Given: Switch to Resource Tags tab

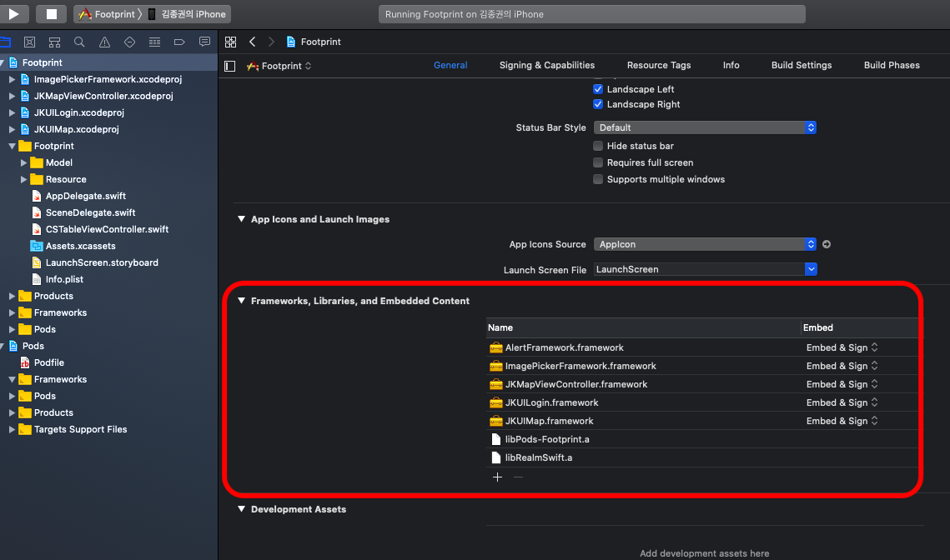Looking at the screenshot, I should (x=659, y=65).
